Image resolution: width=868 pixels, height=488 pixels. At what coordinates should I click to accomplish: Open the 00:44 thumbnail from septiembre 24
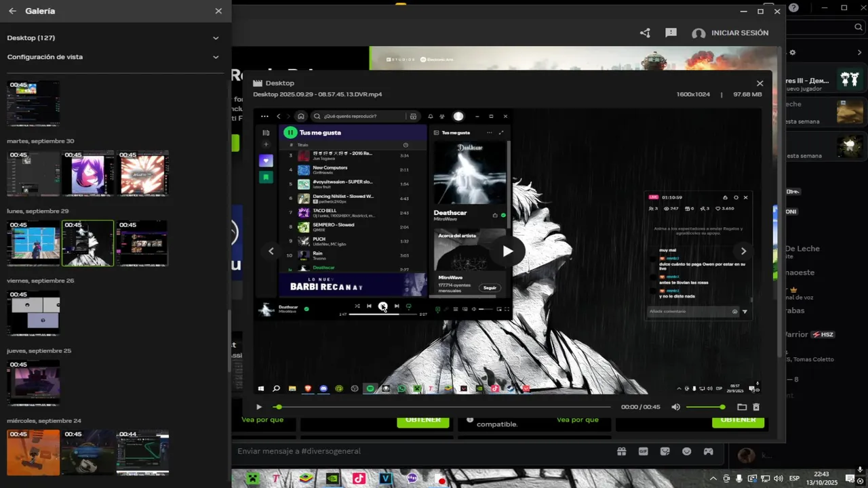point(142,452)
